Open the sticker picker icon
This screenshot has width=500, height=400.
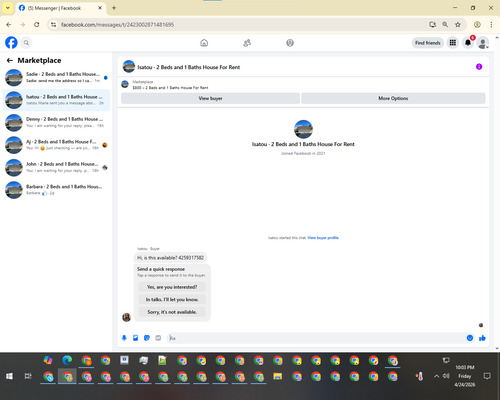point(147,338)
